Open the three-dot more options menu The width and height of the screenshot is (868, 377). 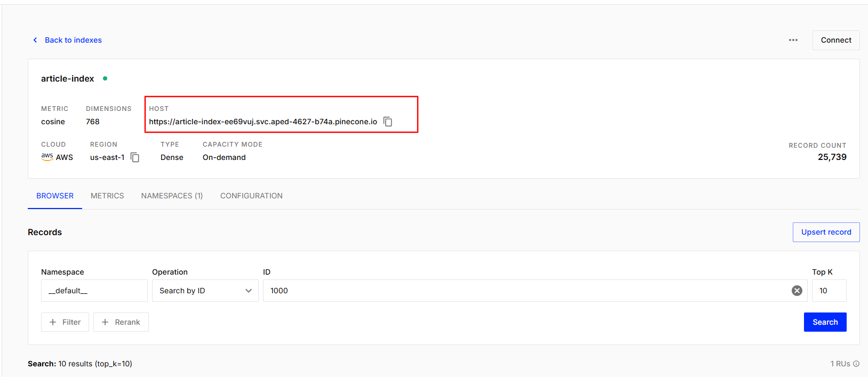point(793,40)
